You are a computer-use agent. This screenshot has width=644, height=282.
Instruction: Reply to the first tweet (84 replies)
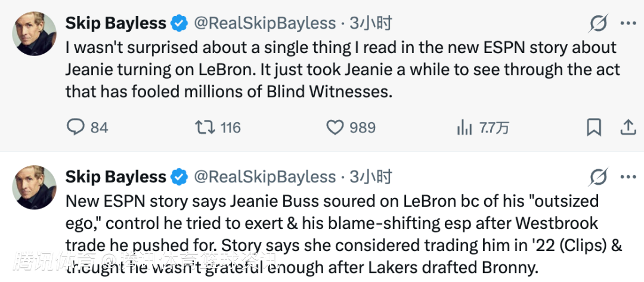(75, 127)
